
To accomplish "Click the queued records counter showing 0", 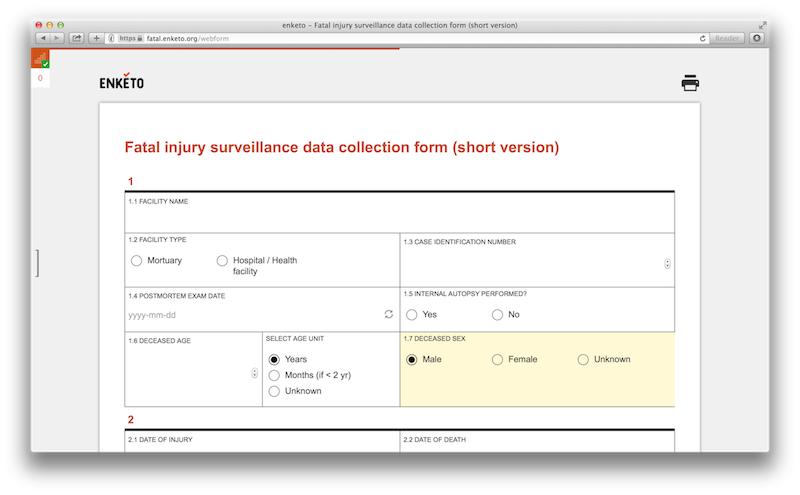I will pyautogui.click(x=40, y=78).
